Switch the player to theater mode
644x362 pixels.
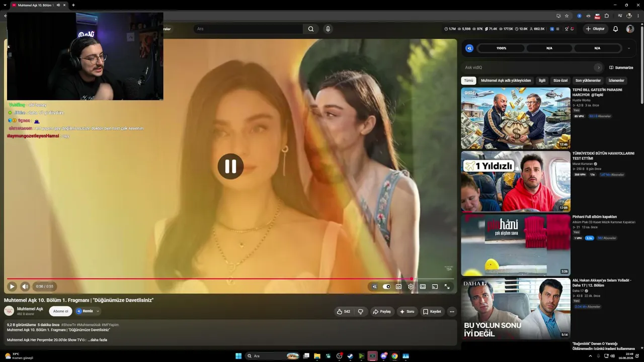point(423,287)
